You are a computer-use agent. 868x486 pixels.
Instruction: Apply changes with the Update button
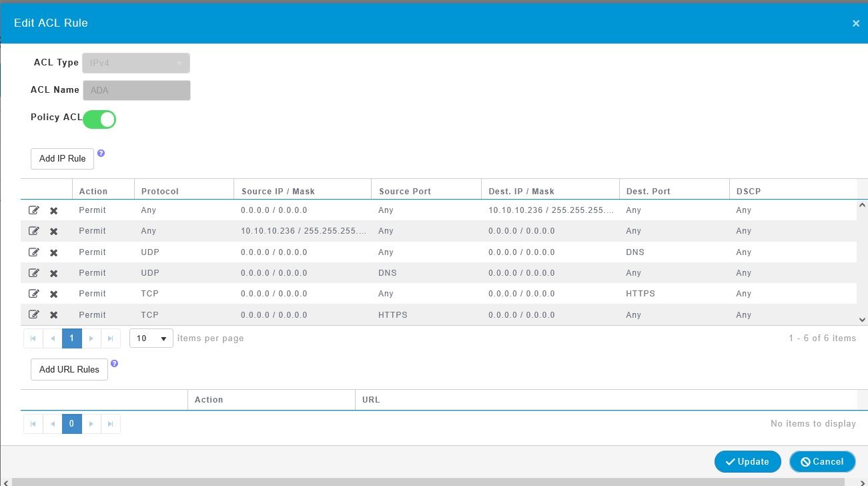[x=747, y=461]
